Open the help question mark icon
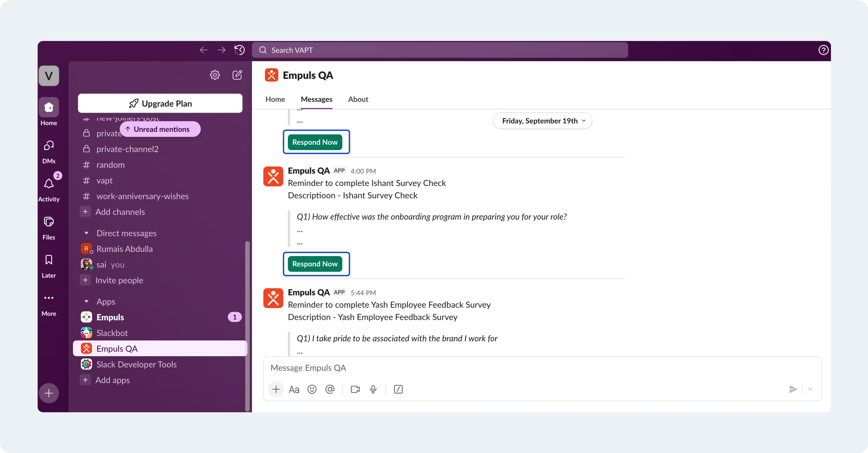The image size is (868, 453). tap(823, 50)
